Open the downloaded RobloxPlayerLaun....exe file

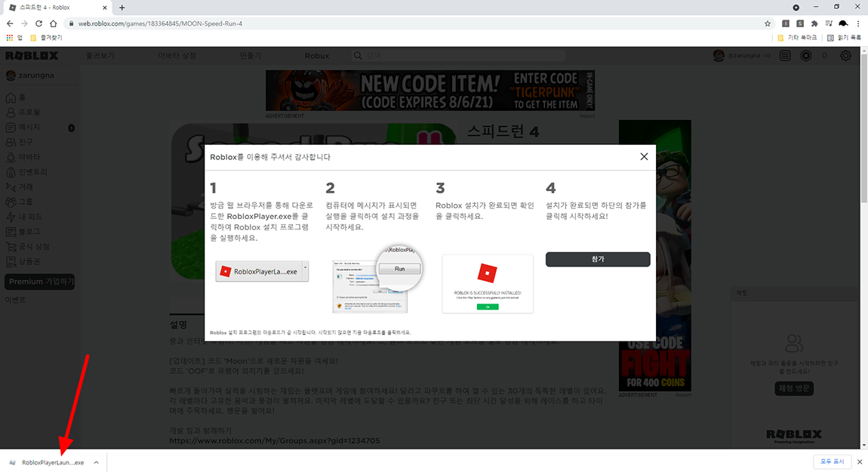click(47, 462)
